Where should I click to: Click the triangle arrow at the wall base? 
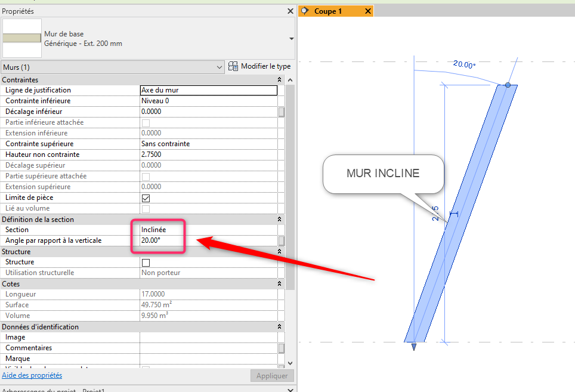pyautogui.click(x=413, y=347)
